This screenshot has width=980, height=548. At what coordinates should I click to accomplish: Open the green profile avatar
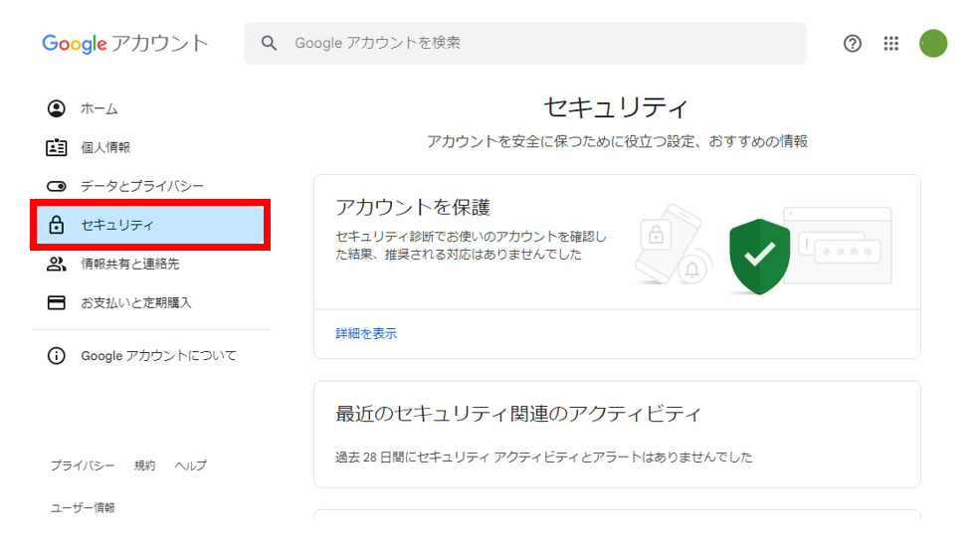pos(933,43)
